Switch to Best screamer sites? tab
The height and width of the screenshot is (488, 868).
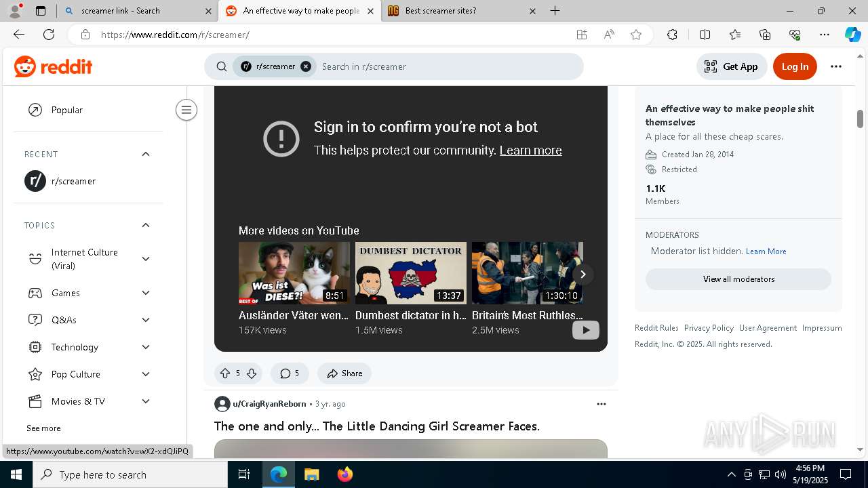pyautogui.click(x=461, y=11)
